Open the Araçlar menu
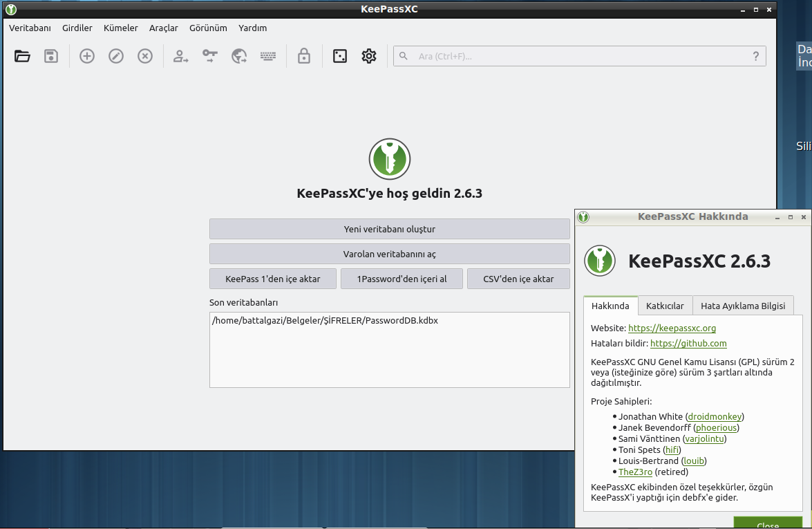 [164, 28]
